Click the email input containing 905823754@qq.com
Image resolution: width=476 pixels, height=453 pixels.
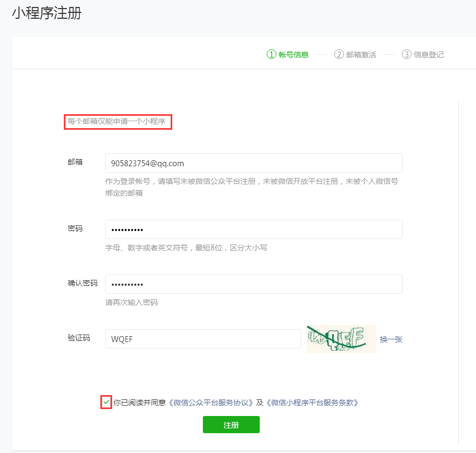coord(253,162)
